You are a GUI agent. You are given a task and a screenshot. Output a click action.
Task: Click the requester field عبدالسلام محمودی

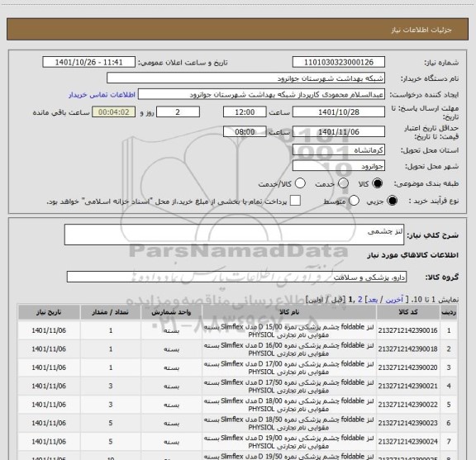pos(261,94)
